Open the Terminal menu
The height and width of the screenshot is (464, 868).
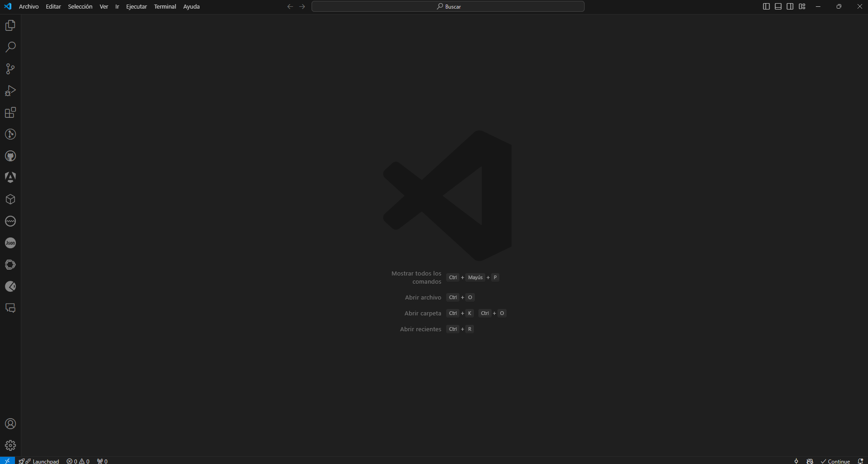pyautogui.click(x=165, y=6)
